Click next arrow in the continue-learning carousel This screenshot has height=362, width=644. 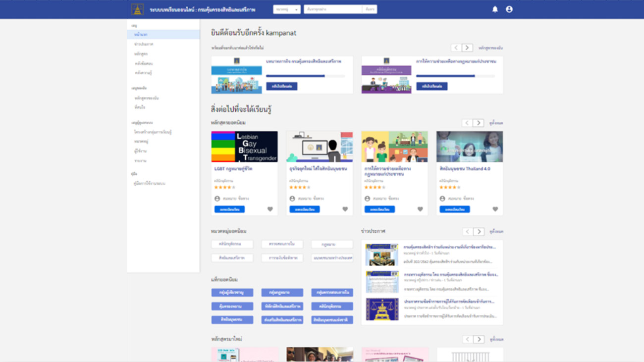pos(467,48)
